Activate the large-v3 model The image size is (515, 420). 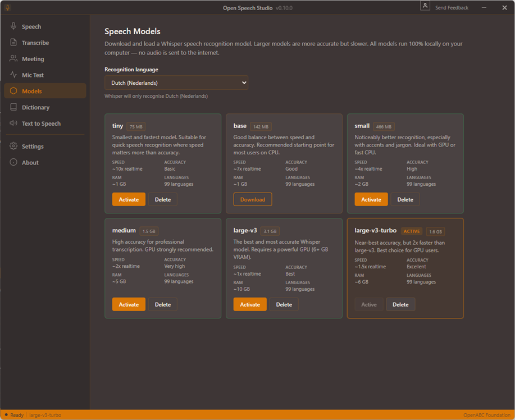tap(250, 304)
